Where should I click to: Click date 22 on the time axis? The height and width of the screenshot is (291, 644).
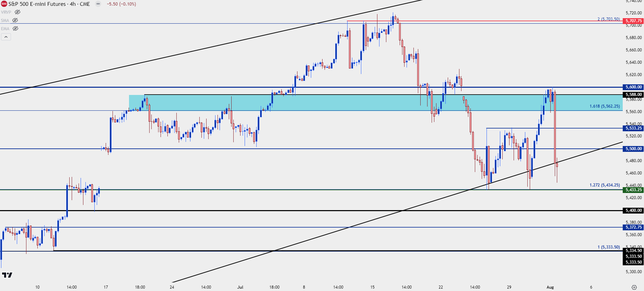point(441,287)
